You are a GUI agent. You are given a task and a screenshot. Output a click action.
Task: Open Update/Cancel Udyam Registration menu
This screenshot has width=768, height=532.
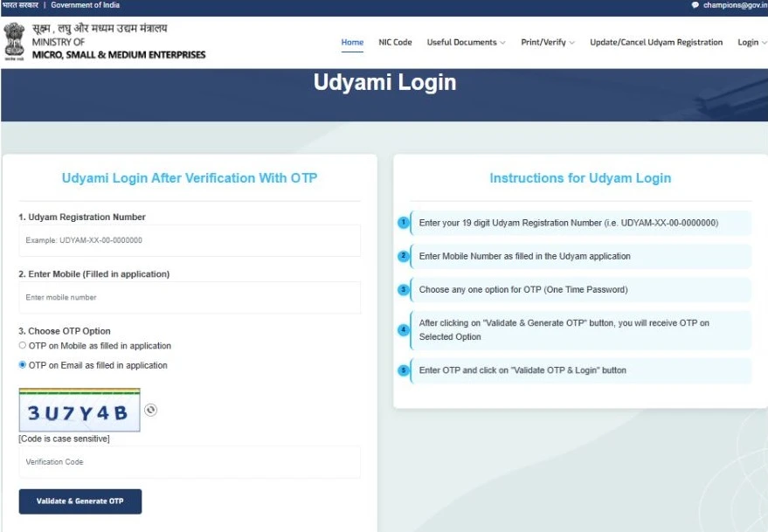tap(656, 42)
